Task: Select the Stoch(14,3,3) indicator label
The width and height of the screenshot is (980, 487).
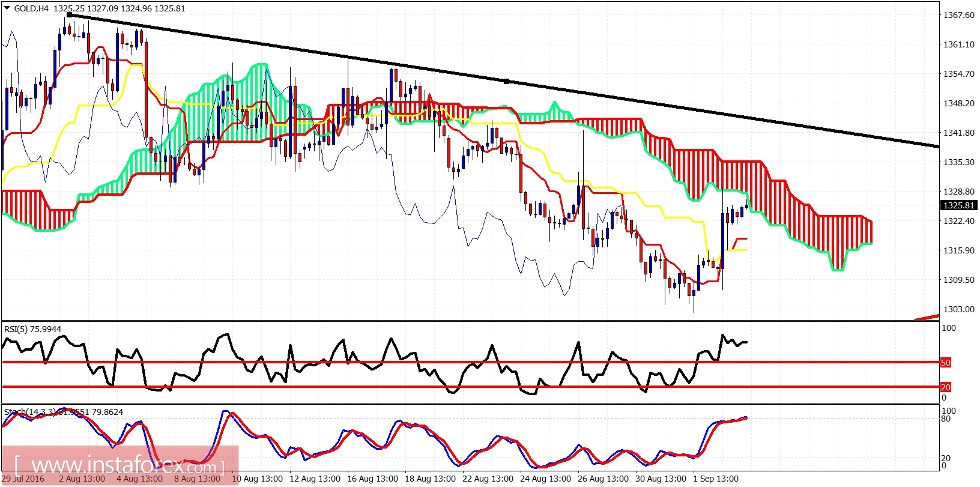Action: [64, 412]
